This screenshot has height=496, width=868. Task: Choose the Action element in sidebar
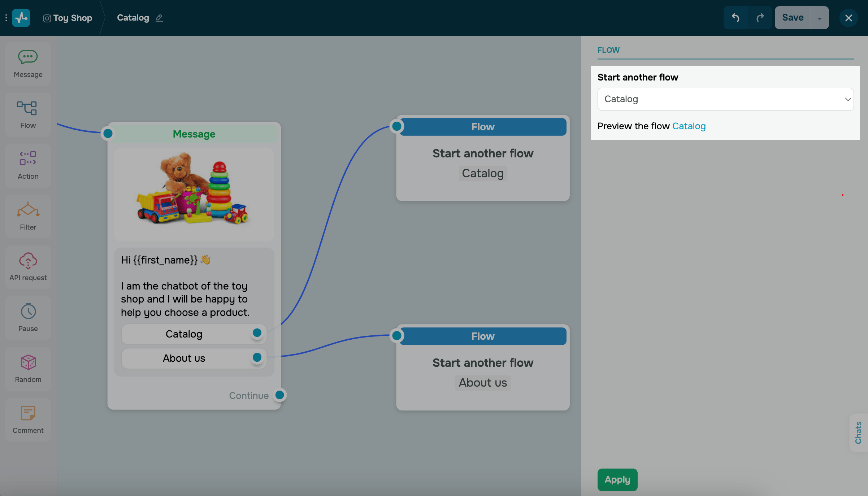point(28,159)
